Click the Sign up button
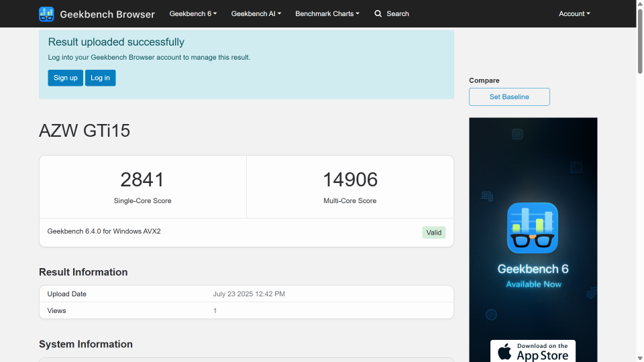644x362 pixels. [x=65, y=78]
